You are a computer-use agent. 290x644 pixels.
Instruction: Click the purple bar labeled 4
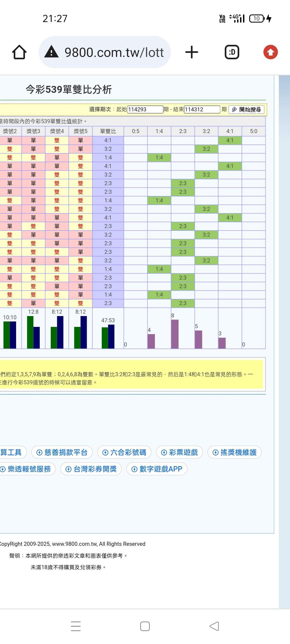tap(151, 341)
